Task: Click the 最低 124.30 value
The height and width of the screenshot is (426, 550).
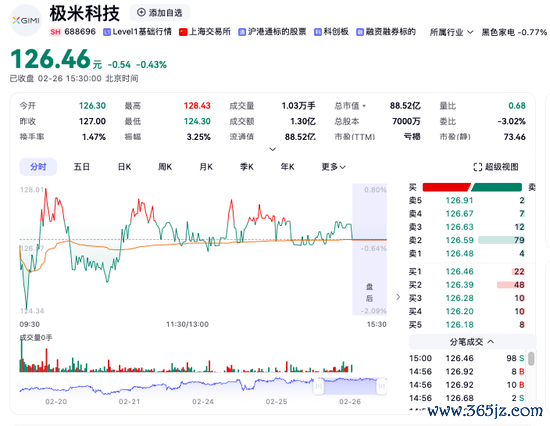Action: click(x=197, y=121)
